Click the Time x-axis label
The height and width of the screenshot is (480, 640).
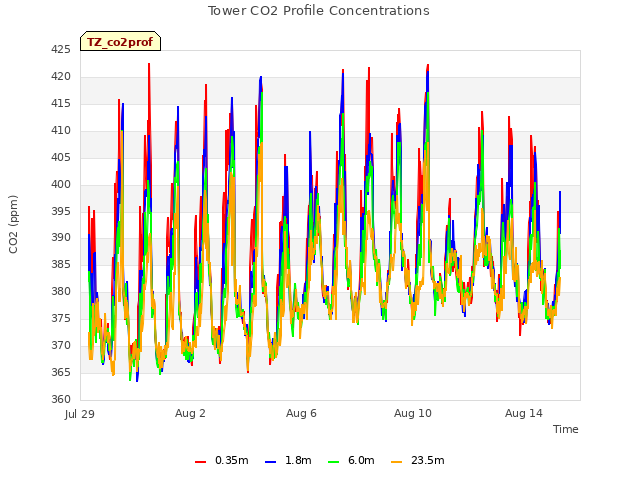click(565, 429)
